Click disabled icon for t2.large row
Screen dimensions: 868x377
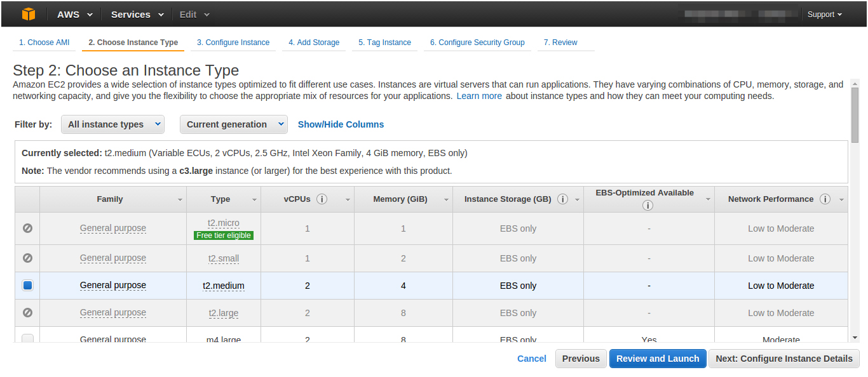27,313
